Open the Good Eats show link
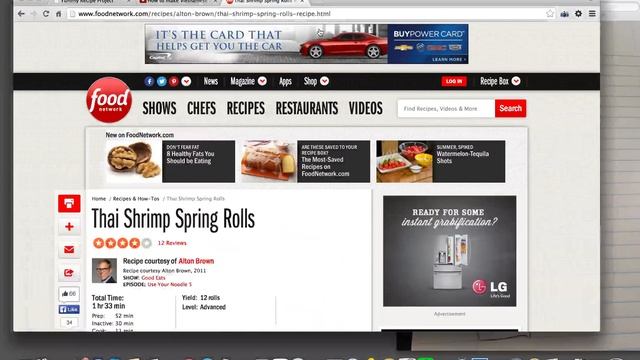 (153, 278)
